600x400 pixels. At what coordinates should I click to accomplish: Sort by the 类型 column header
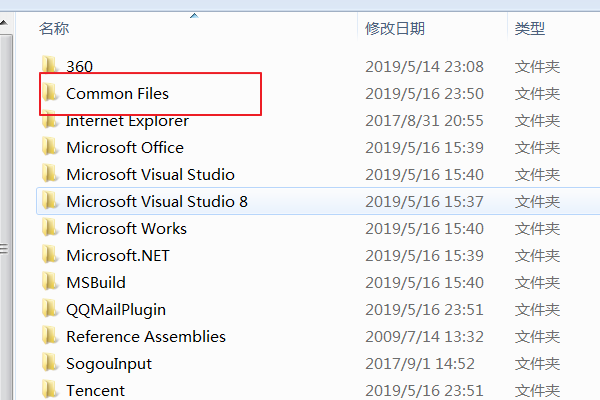[530, 30]
